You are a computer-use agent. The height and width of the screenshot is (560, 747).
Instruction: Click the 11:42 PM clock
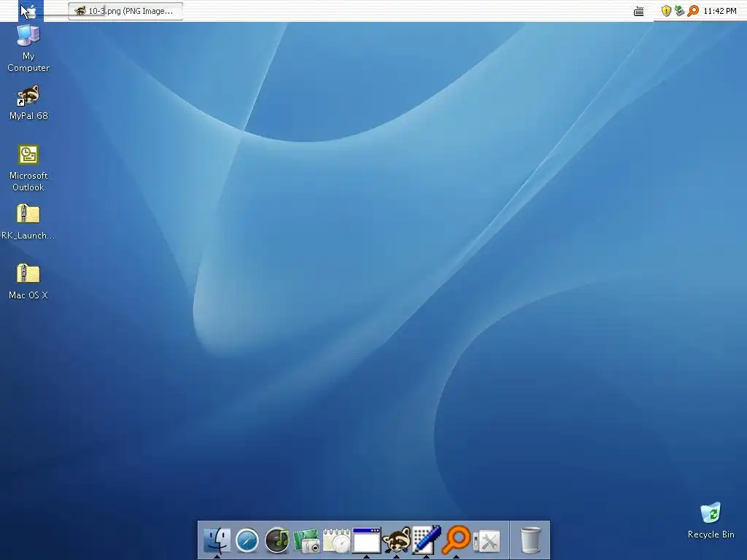[x=720, y=11]
